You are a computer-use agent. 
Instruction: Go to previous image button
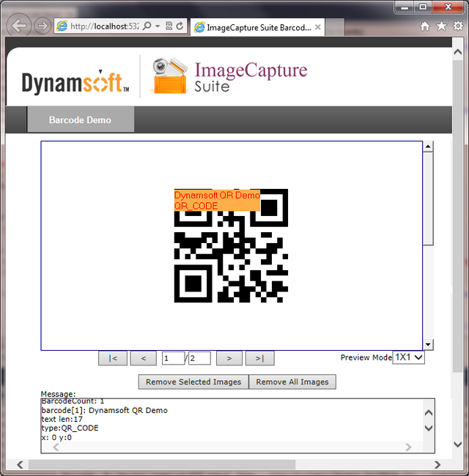coord(144,359)
